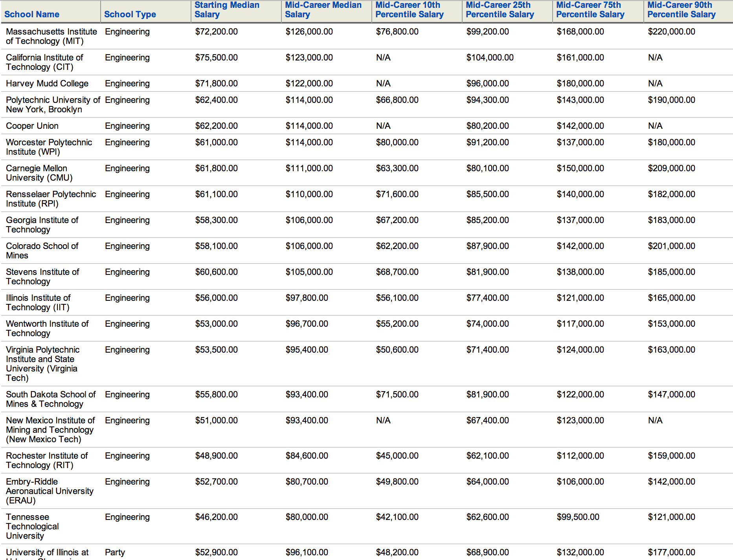The width and height of the screenshot is (733, 560).
Task: Click Tennessee Tech 75th percentile $99,500.00
Action: point(578,517)
